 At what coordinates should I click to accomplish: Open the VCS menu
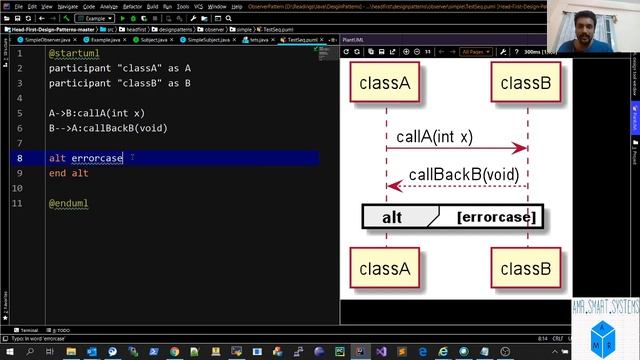coord(198,7)
